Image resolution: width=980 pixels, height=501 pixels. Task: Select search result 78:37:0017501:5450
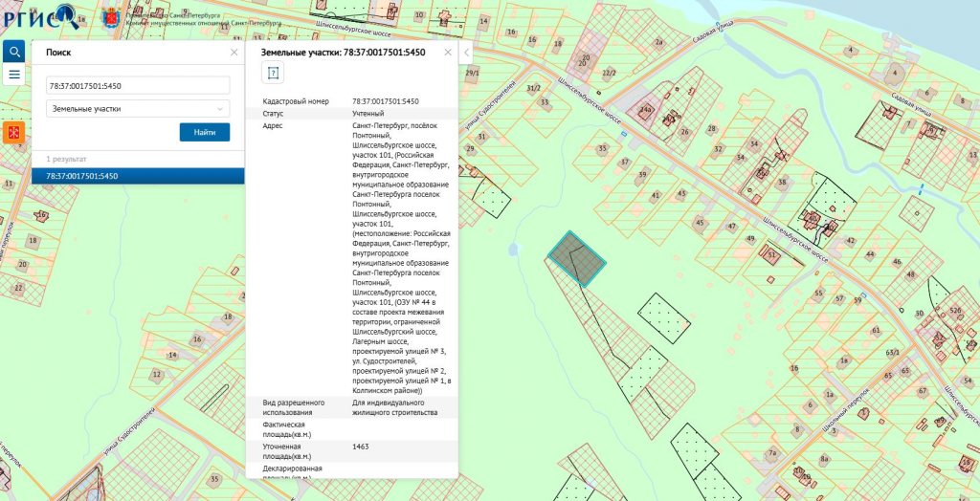coord(138,176)
